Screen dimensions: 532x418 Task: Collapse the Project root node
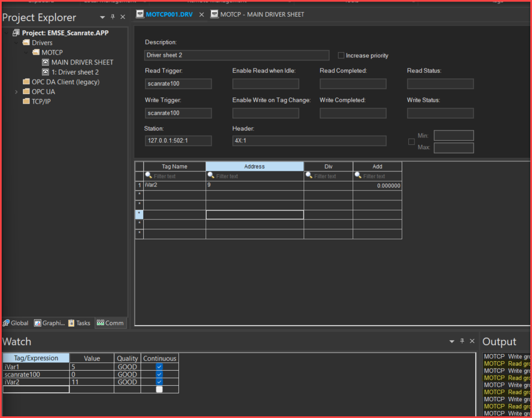7,33
